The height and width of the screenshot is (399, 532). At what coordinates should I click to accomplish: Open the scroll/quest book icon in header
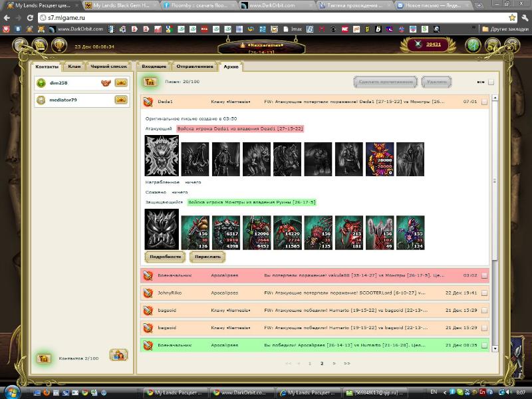click(40, 45)
